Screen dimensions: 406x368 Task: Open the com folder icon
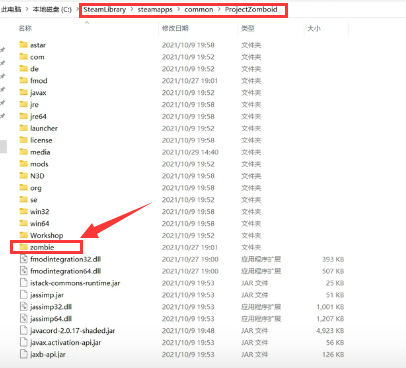tap(23, 57)
